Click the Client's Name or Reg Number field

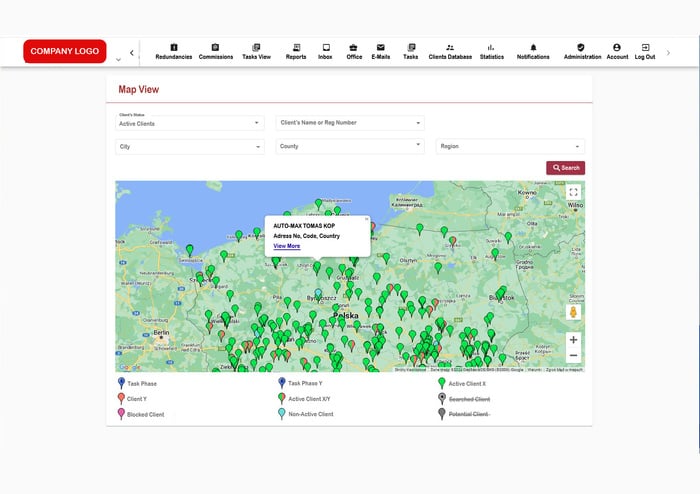350,123
